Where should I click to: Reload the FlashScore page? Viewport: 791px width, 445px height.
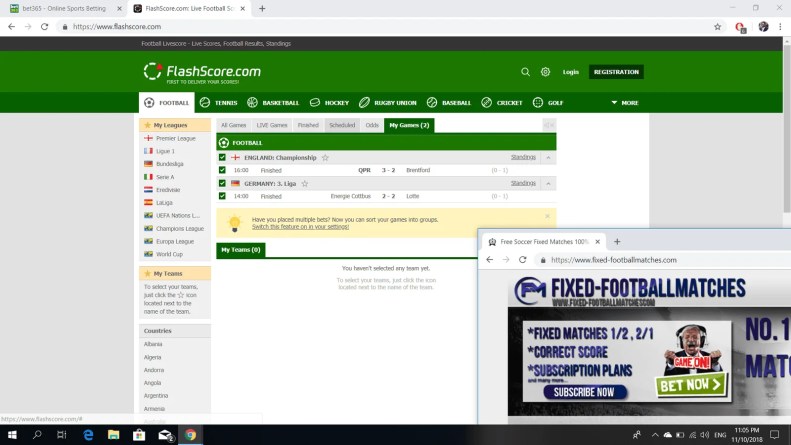point(44,27)
